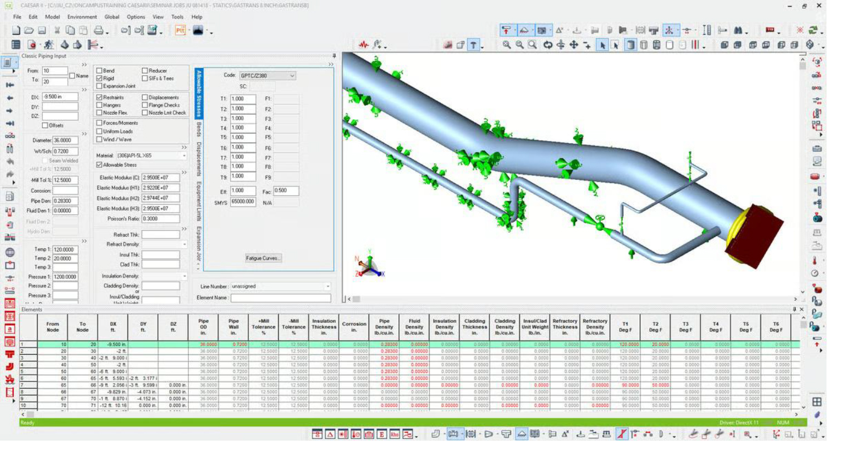Click the Diameter input field
The width and height of the screenshot is (868, 455).
(x=65, y=140)
